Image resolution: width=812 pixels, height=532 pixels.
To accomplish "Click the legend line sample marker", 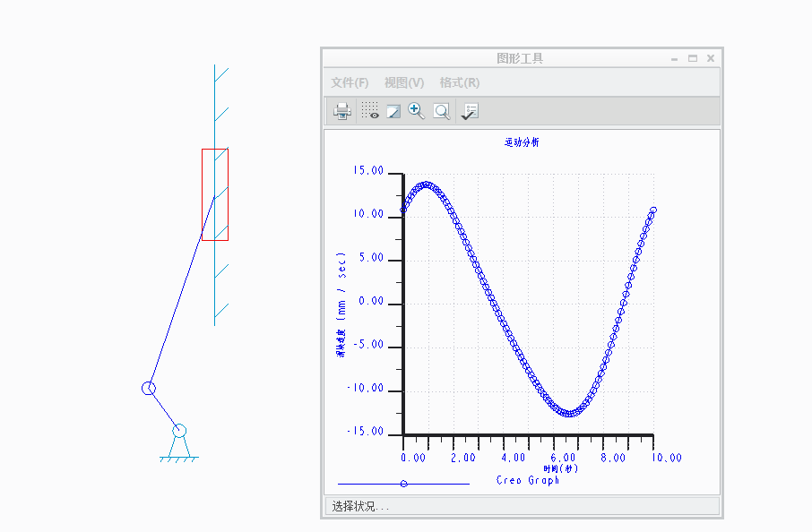I will point(403,484).
